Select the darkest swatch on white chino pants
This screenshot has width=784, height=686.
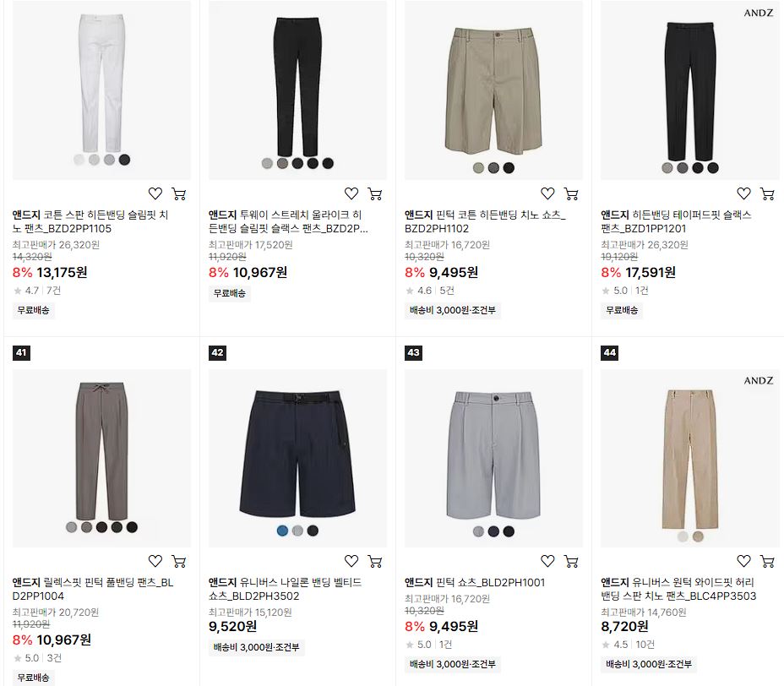click(124, 160)
